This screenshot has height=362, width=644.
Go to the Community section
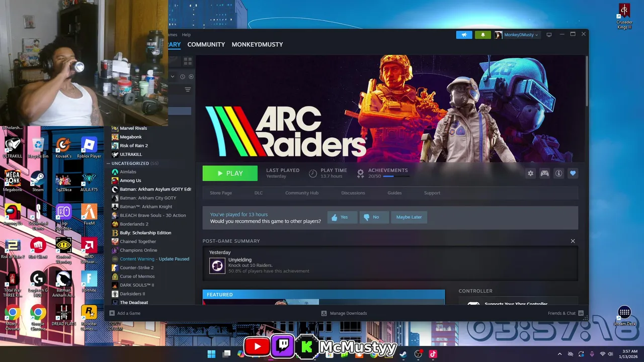click(206, 44)
